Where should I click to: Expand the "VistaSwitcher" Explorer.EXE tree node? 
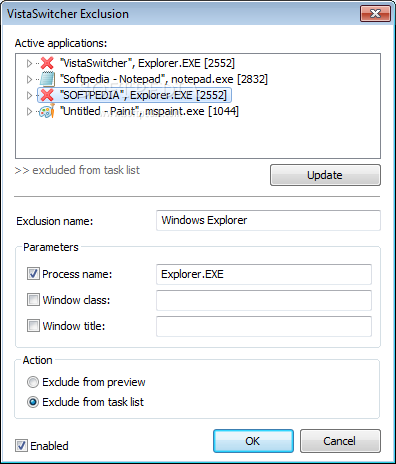(x=29, y=63)
